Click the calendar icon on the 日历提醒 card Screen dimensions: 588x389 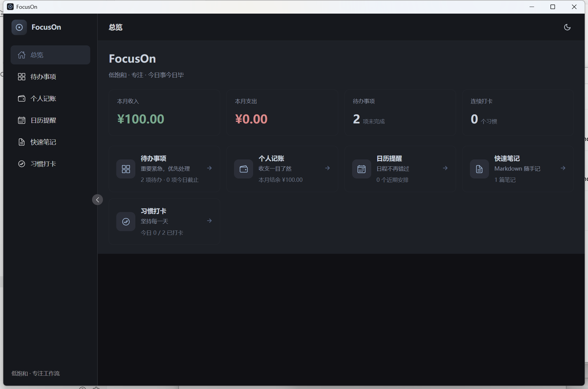[362, 169]
